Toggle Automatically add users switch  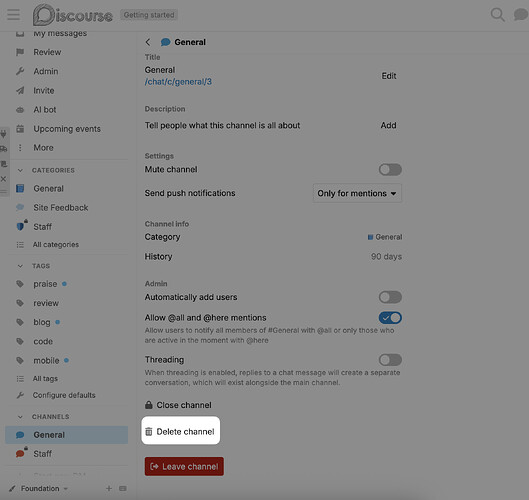point(390,297)
